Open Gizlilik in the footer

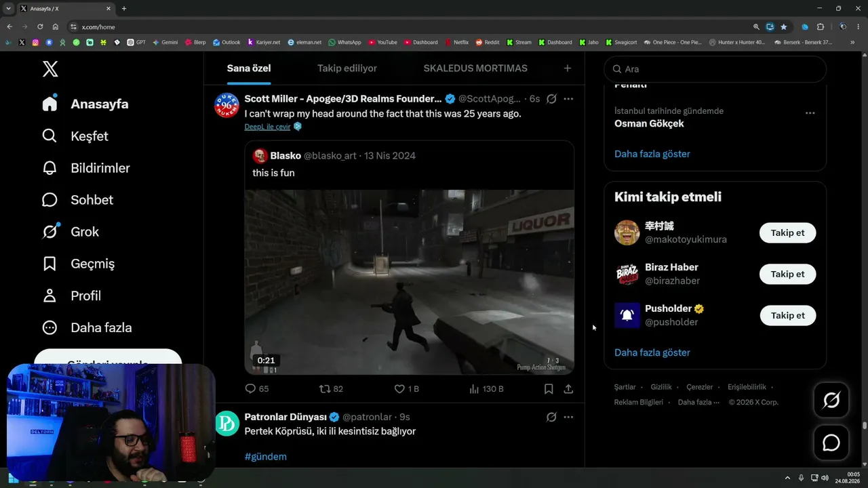click(x=661, y=387)
